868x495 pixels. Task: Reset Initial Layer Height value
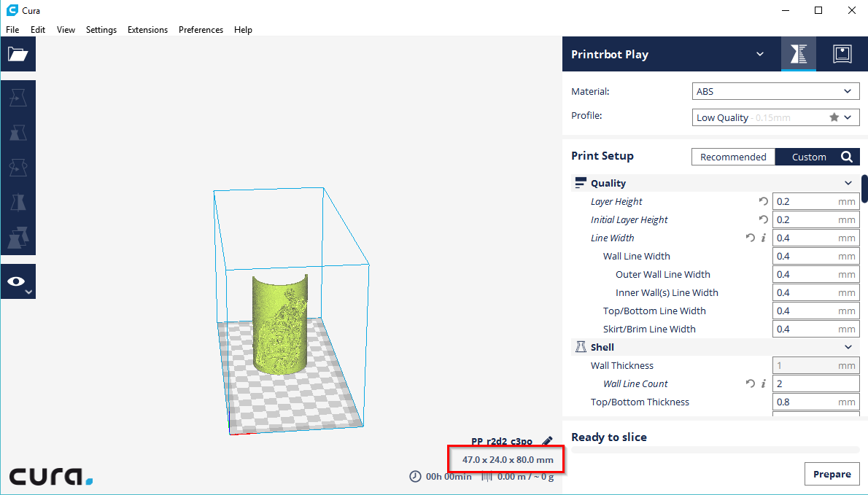tap(764, 219)
